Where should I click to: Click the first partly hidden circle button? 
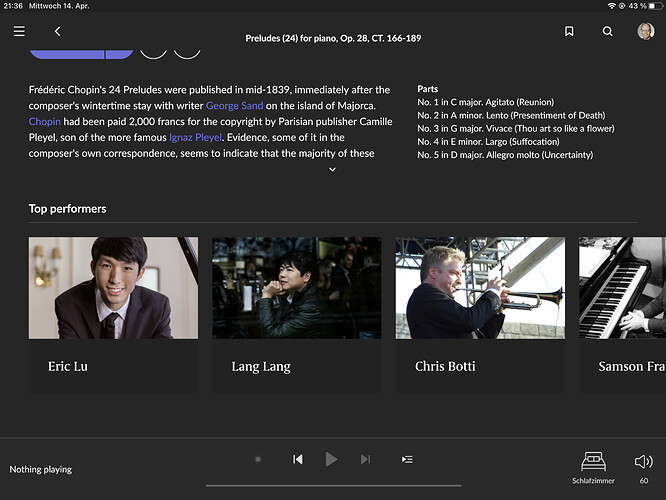153,54
